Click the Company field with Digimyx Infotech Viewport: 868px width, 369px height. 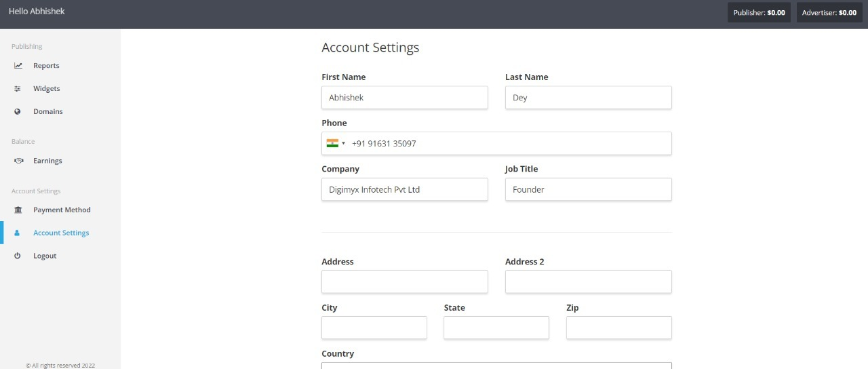coord(405,190)
